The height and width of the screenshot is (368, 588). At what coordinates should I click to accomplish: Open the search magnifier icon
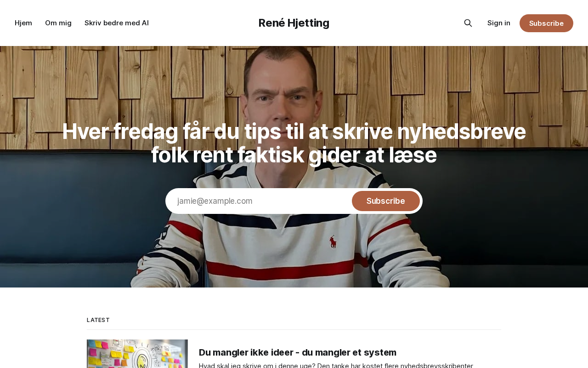point(468,23)
